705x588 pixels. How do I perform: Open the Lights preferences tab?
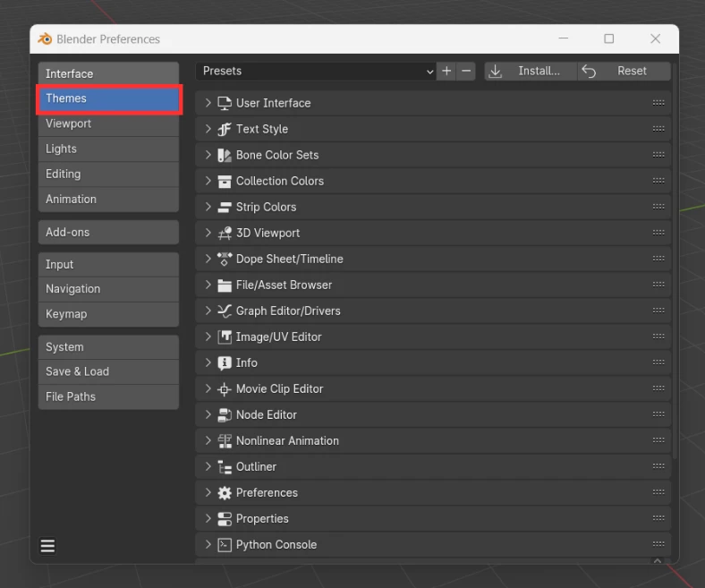[108, 149]
